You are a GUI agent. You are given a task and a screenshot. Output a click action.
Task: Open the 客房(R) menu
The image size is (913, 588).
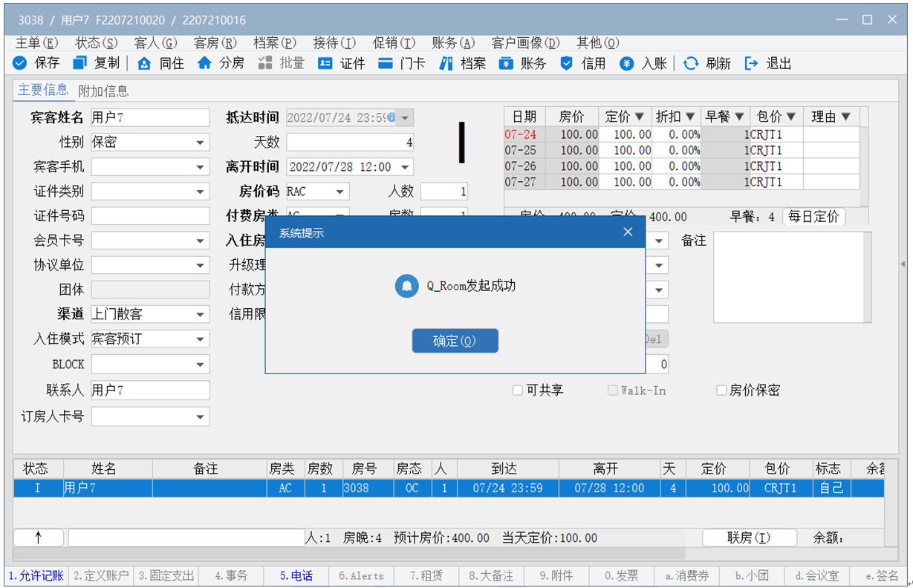tap(215, 43)
